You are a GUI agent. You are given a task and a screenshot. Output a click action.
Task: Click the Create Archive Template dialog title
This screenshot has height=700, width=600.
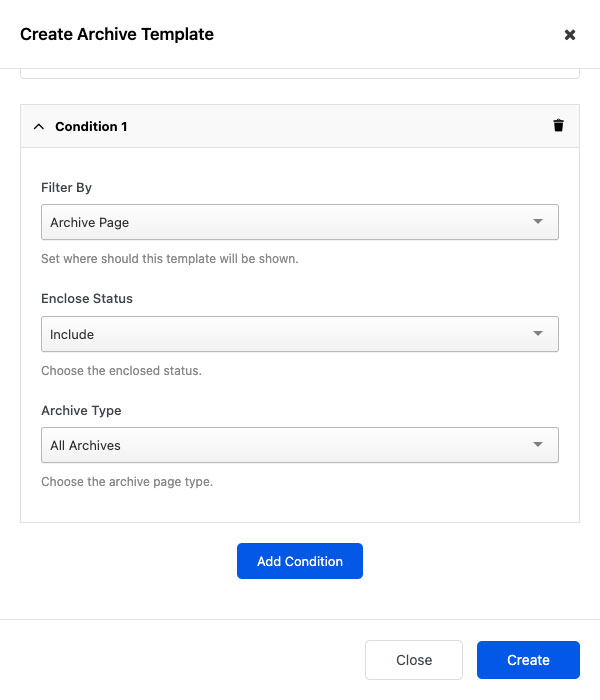[117, 34]
